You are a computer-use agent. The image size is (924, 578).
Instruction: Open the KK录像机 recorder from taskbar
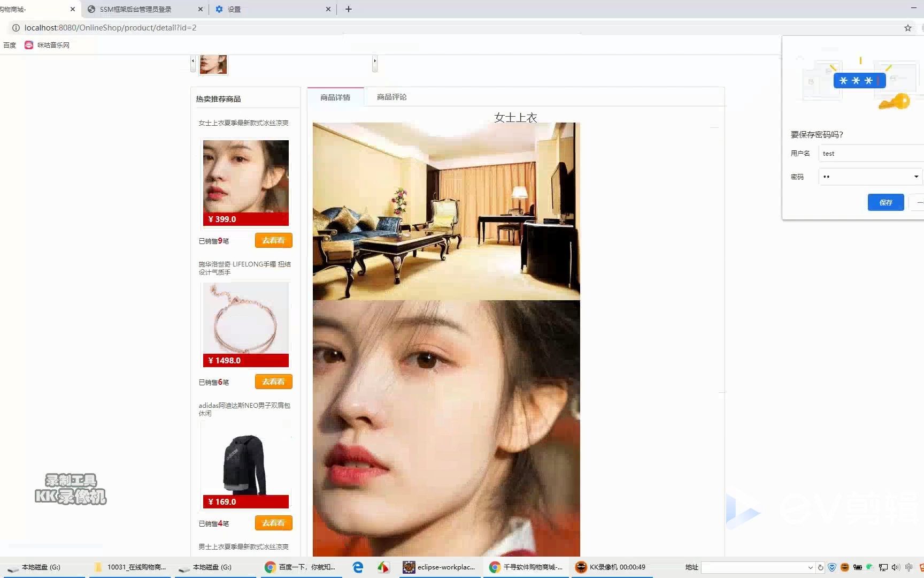[x=611, y=567]
